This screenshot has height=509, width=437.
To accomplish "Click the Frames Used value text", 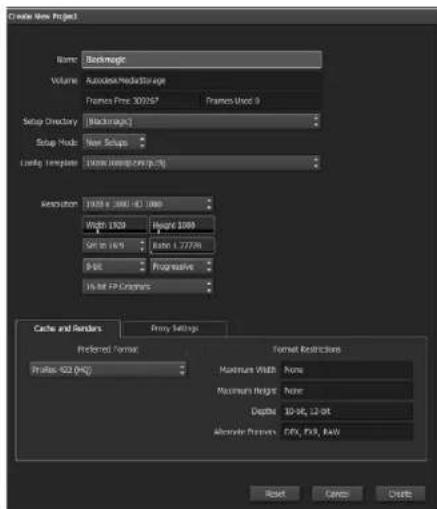I will click(233, 101).
